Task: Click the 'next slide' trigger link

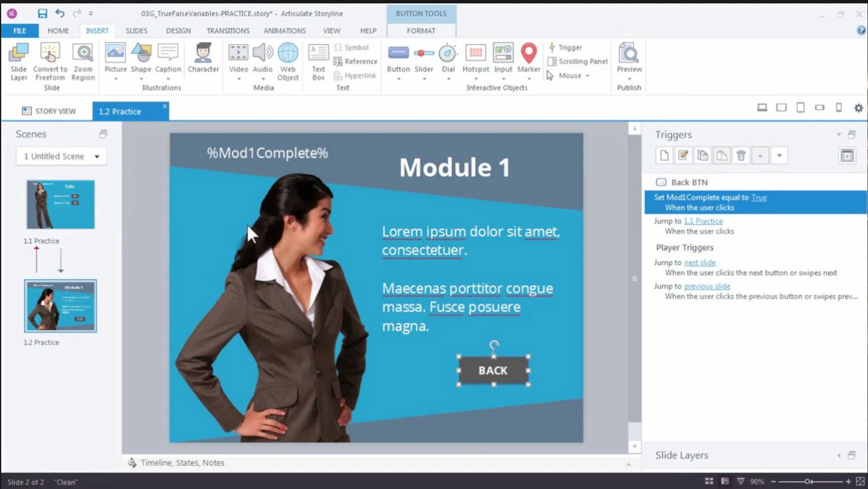Action: coord(700,263)
